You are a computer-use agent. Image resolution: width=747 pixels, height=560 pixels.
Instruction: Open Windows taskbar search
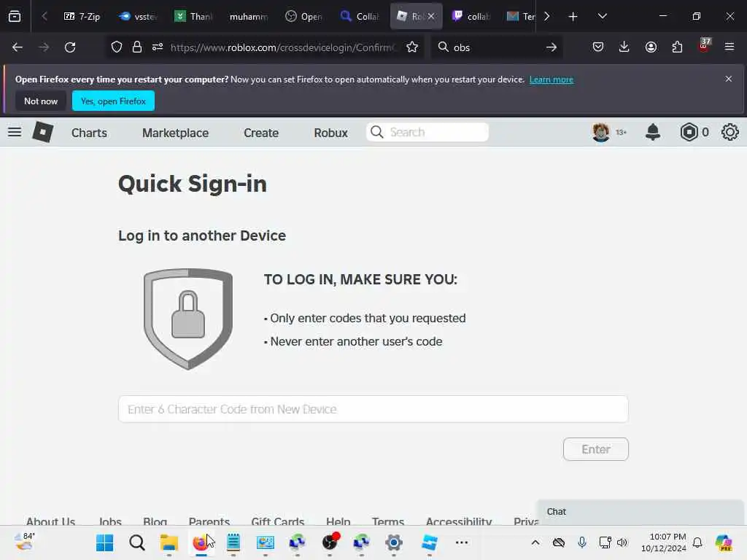click(136, 542)
